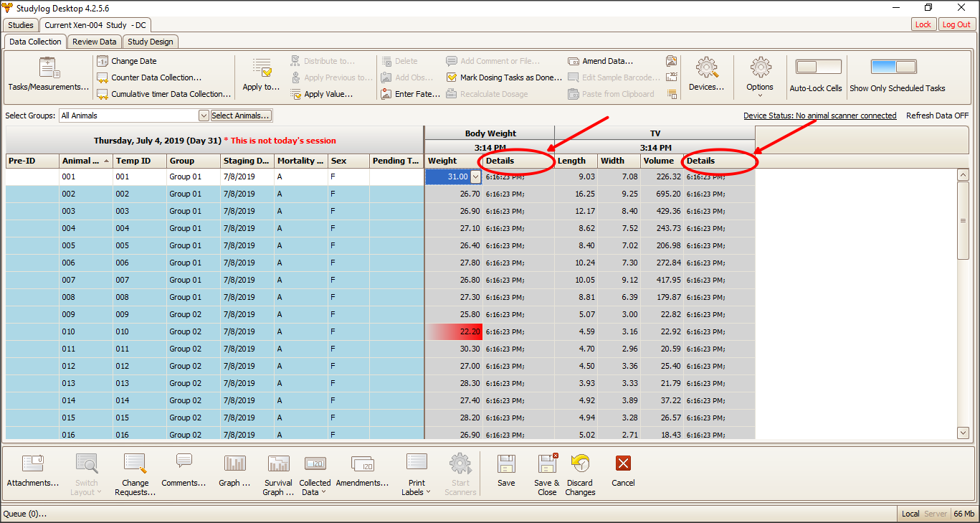
Task: Click the Select Animals... button
Action: tap(241, 116)
